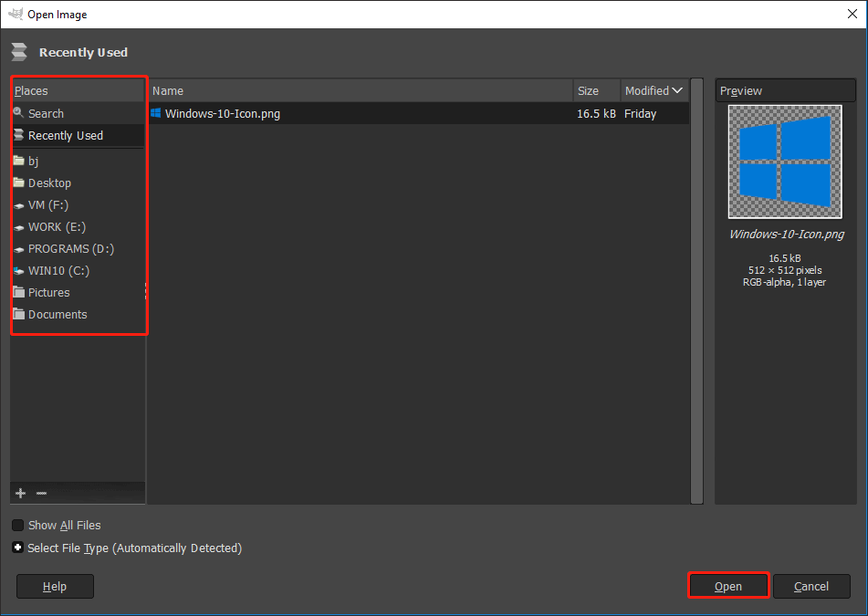Click the VM (F:) drive icon

(x=19, y=205)
